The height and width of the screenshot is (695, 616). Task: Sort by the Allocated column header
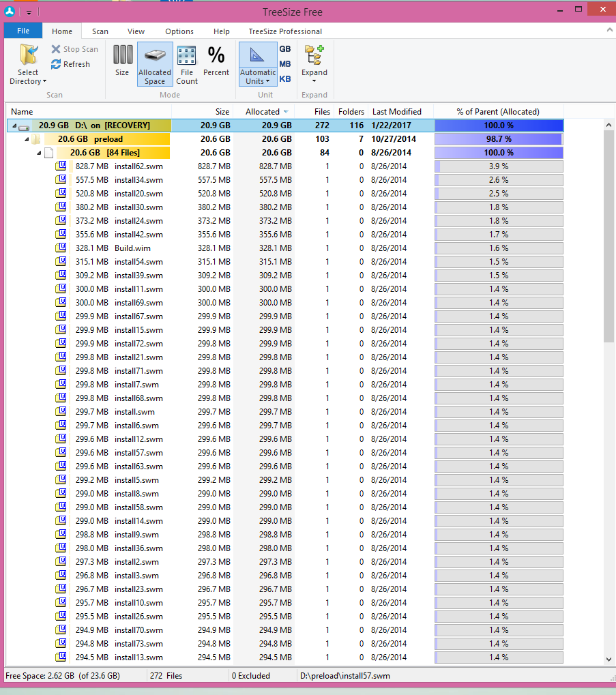264,112
